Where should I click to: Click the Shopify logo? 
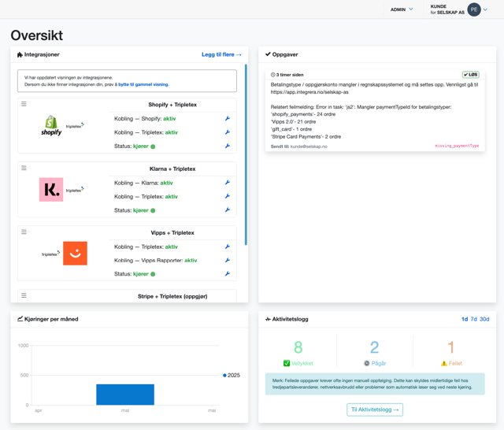(x=51, y=125)
